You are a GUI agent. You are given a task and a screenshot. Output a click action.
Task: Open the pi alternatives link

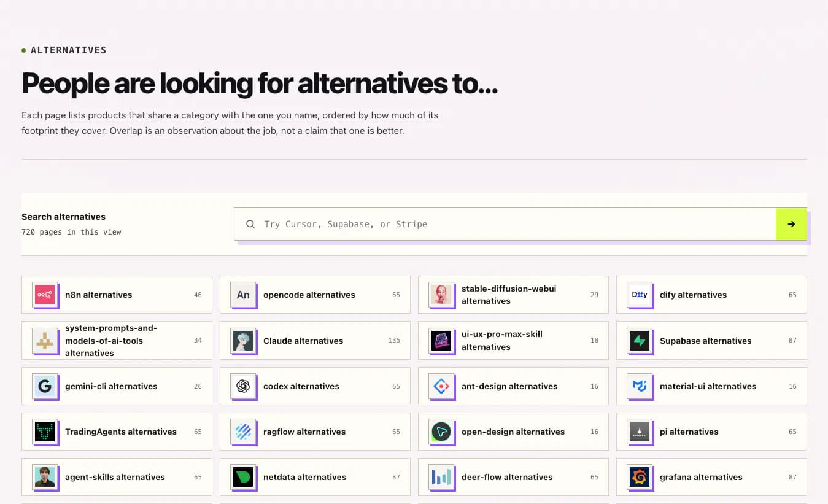[x=711, y=432]
